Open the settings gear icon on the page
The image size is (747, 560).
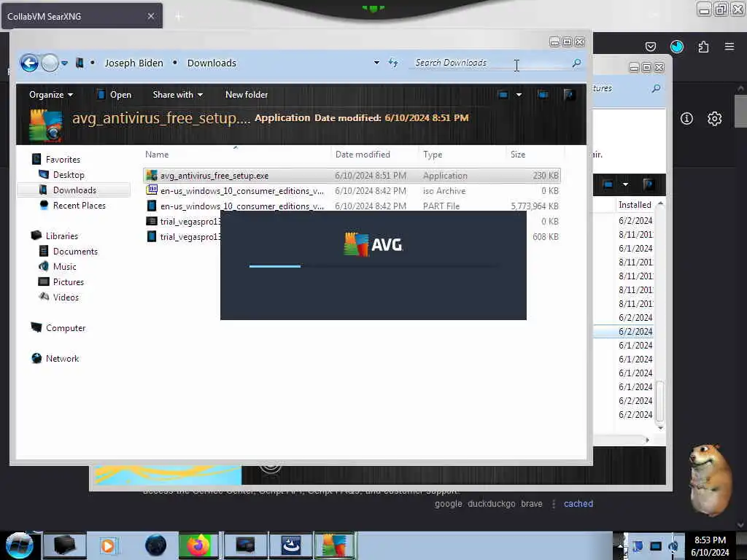point(714,119)
